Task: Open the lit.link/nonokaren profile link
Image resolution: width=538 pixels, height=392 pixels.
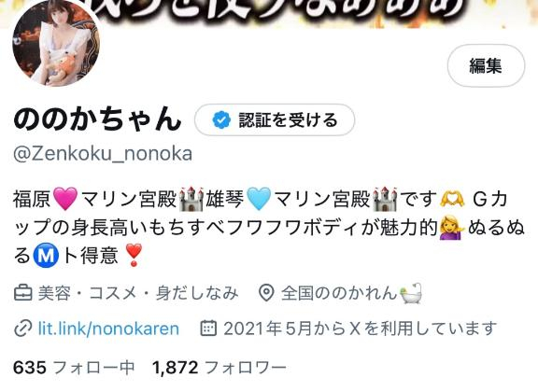Action: pos(108,329)
